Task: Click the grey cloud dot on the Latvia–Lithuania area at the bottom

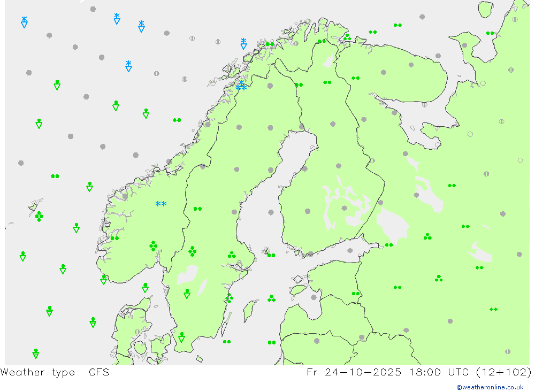Action: point(317,341)
